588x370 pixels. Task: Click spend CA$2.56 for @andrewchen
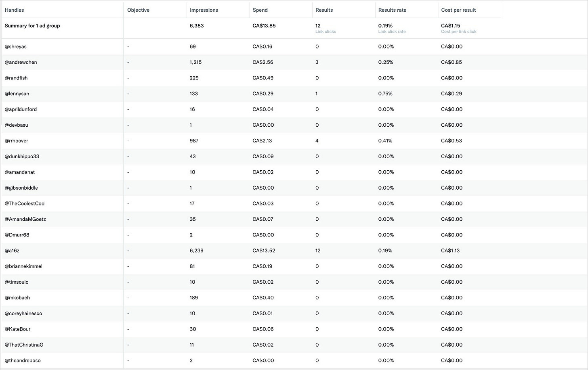pyautogui.click(x=263, y=63)
